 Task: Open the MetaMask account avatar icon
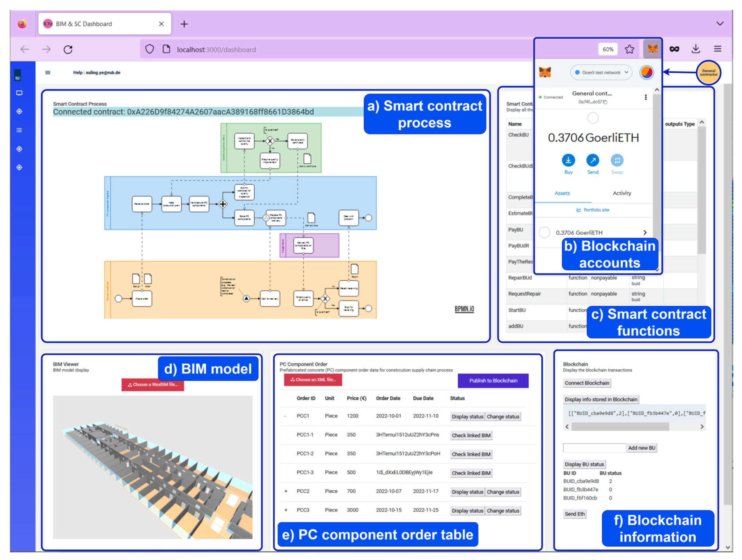coord(647,72)
